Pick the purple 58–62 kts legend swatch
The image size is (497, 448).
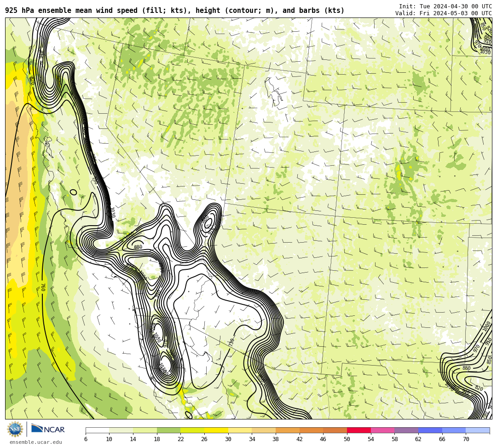(x=406, y=430)
